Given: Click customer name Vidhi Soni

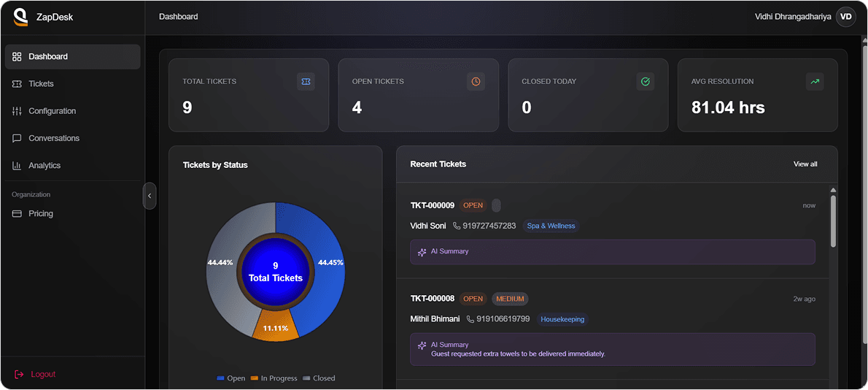Looking at the screenshot, I should [x=428, y=226].
